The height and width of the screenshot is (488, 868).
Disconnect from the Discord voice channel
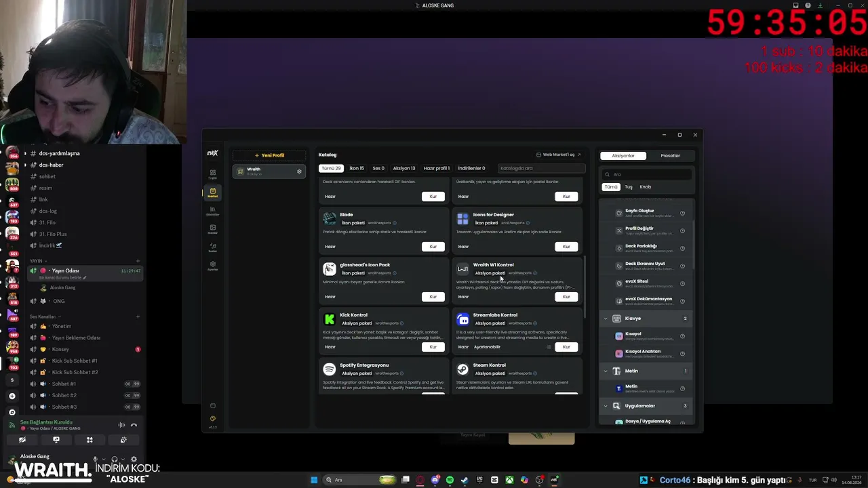tap(134, 425)
